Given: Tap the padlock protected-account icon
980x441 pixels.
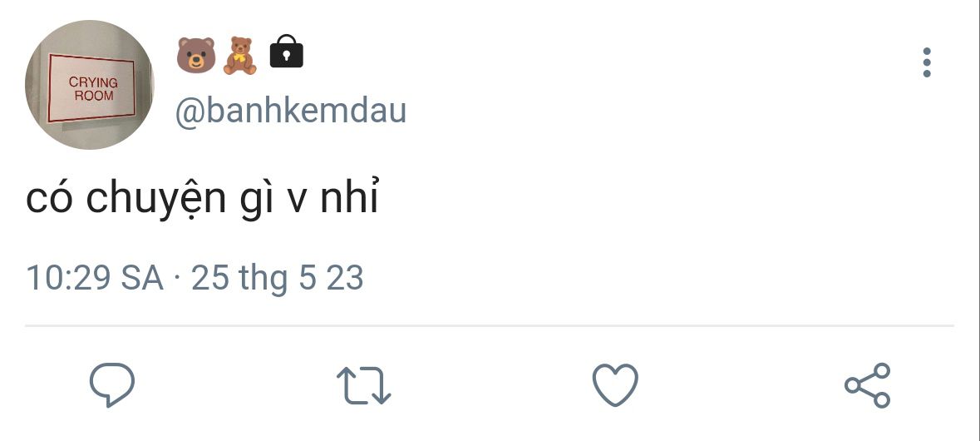Looking at the screenshot, I should click(x=286, y=52).
